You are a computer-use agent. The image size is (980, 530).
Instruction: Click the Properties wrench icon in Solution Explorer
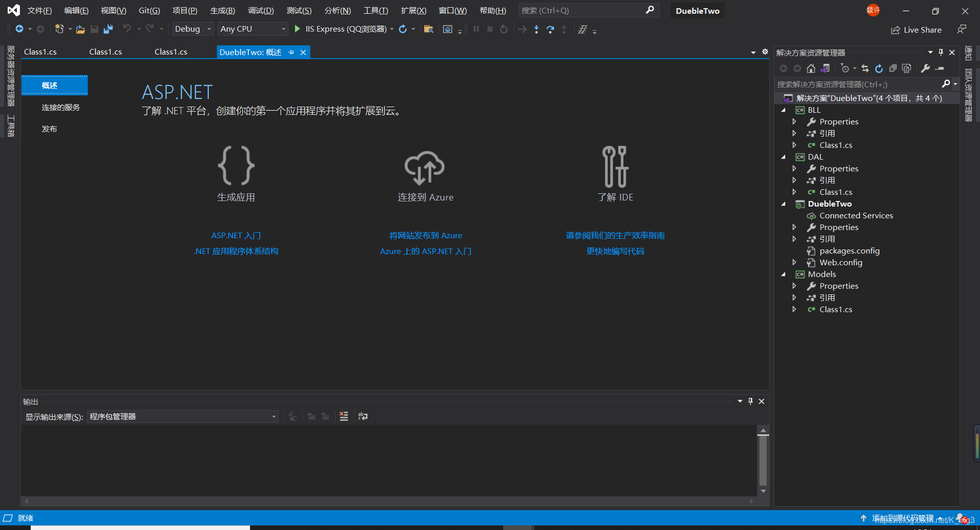[x=925, y=68]
